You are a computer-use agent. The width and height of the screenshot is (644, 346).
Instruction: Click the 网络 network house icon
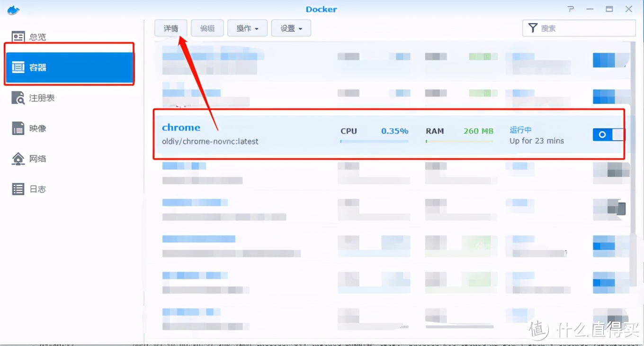click(x=18, y=159)
